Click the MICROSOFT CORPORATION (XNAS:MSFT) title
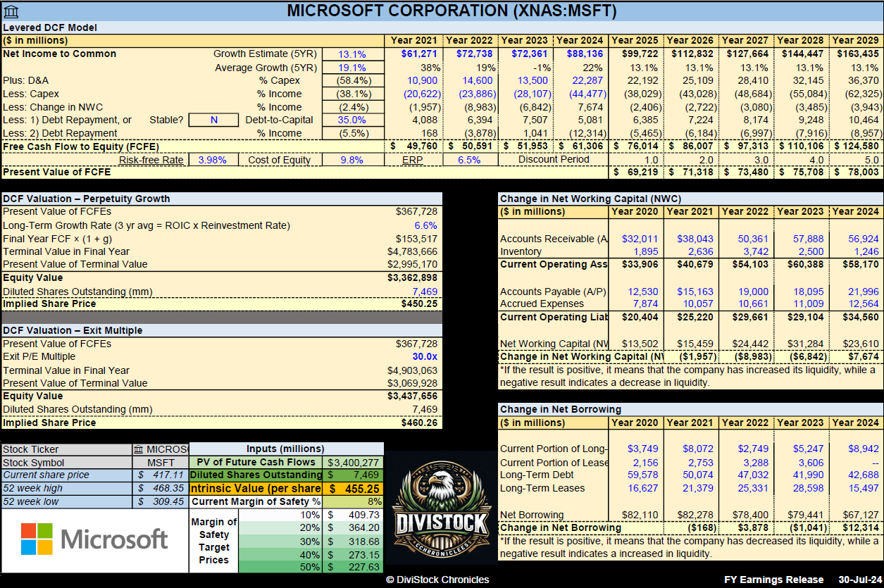The width and height of the screenshot is (884, 588). pos(452,11)
